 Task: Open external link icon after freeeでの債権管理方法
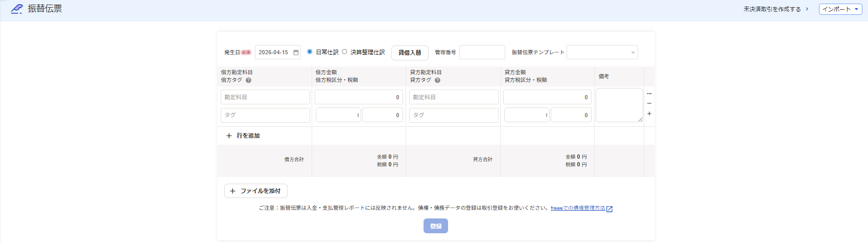tap(609, 209)
